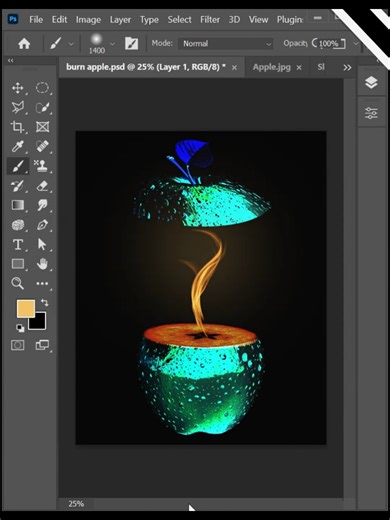
Task: Click the Opacity 100% value field
Action: [329, 44]
